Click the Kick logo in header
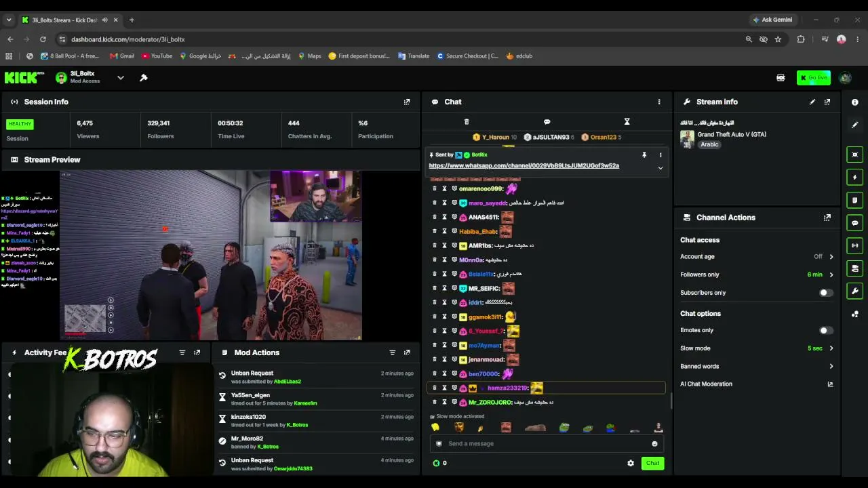868x488 pixels. (x=24, y=78)
